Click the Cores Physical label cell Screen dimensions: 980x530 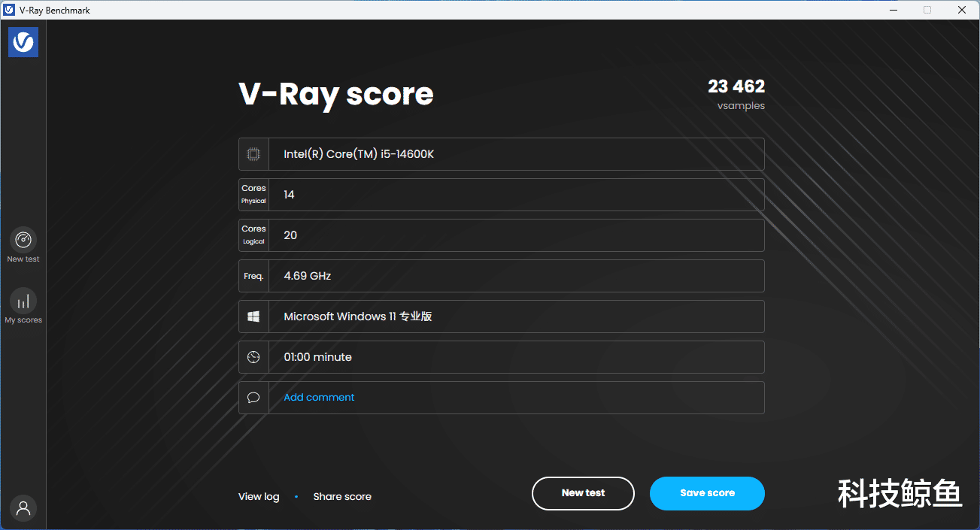coord(253,195)
